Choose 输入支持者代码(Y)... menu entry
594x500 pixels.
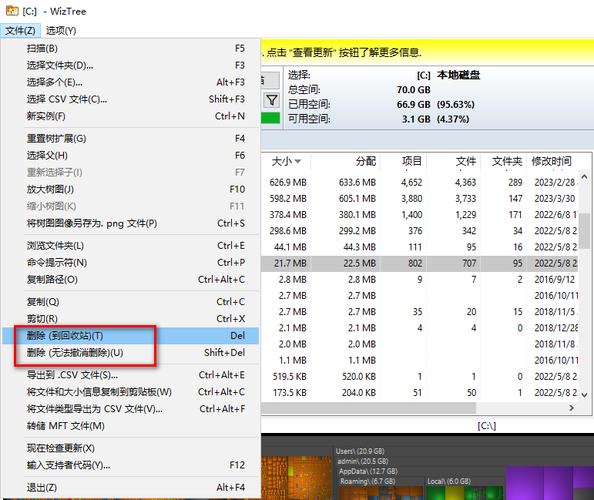tap(131, 465)
